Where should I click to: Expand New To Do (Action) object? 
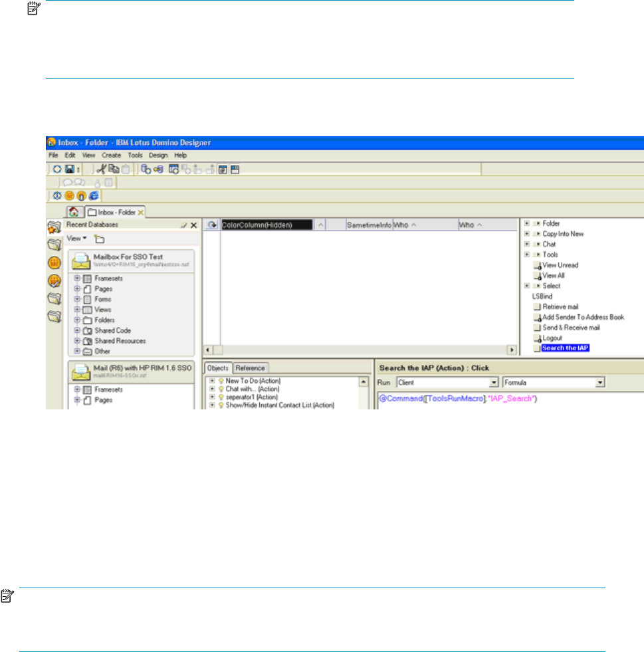coord(212,381)
